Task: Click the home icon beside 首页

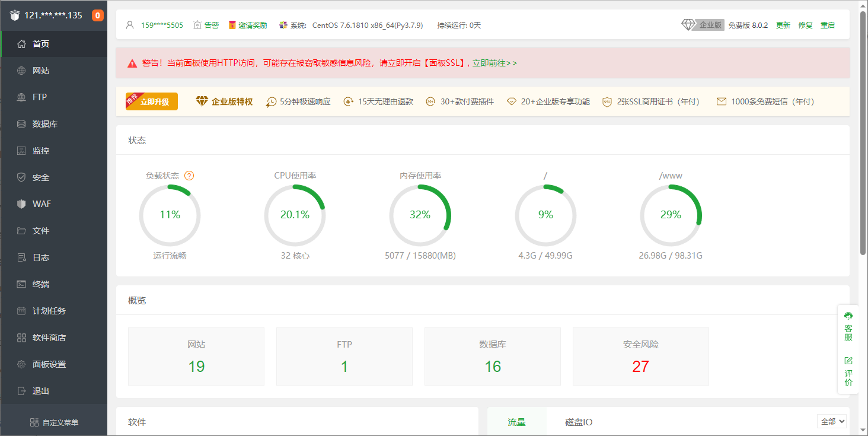Action: (x=21, y=44)
